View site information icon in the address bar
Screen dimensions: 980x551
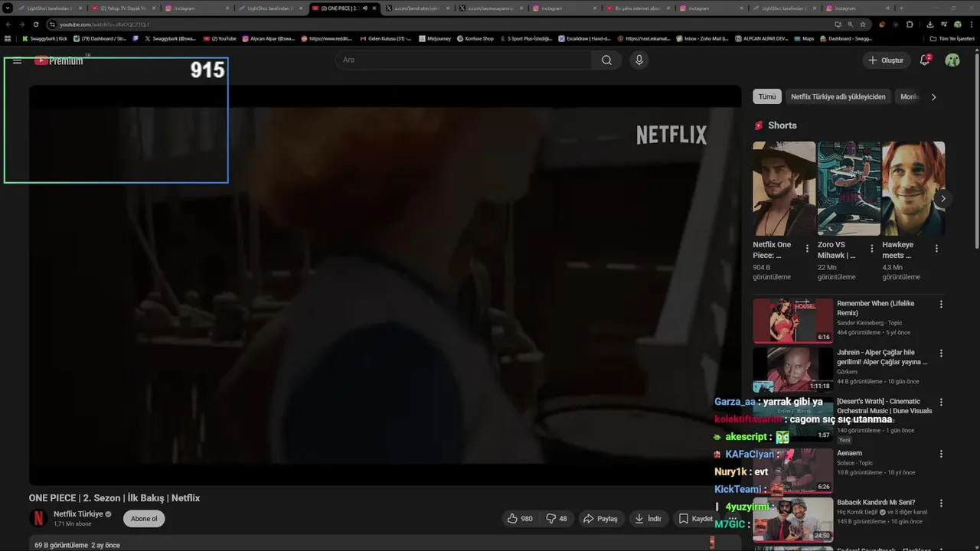pos(52,24)
